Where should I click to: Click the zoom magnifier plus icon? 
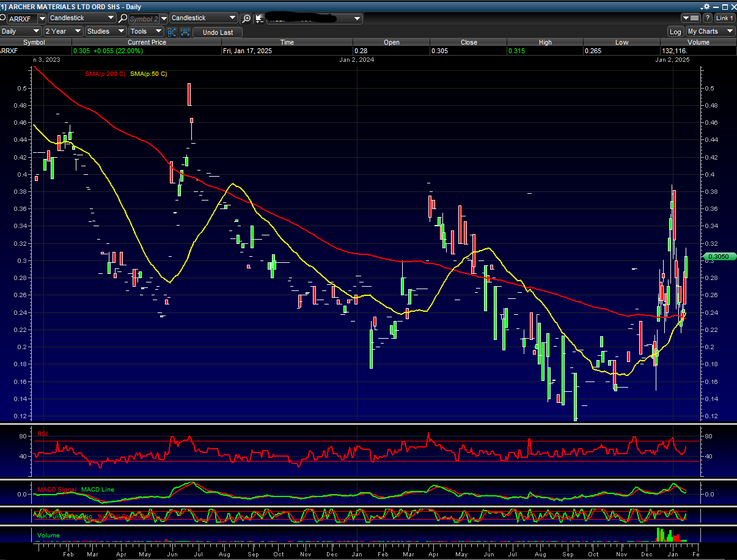coord(246,18)
